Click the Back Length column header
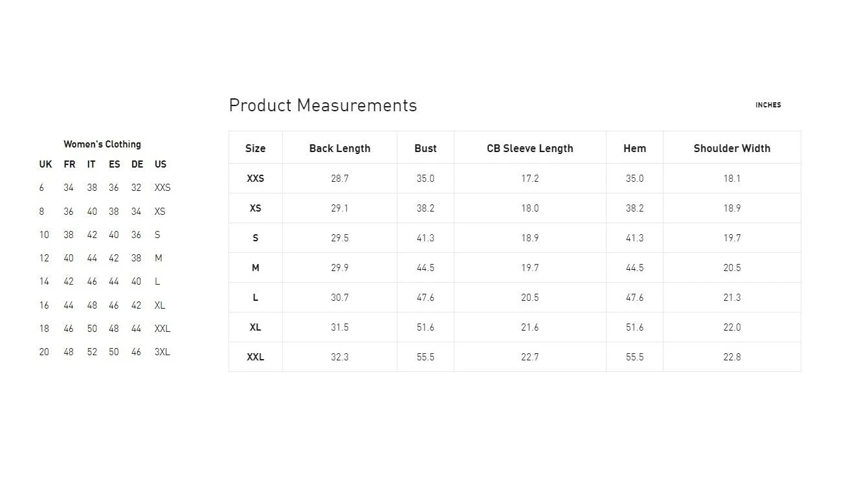The height and width of the screenshot is (504, 868). click(340, 148)
